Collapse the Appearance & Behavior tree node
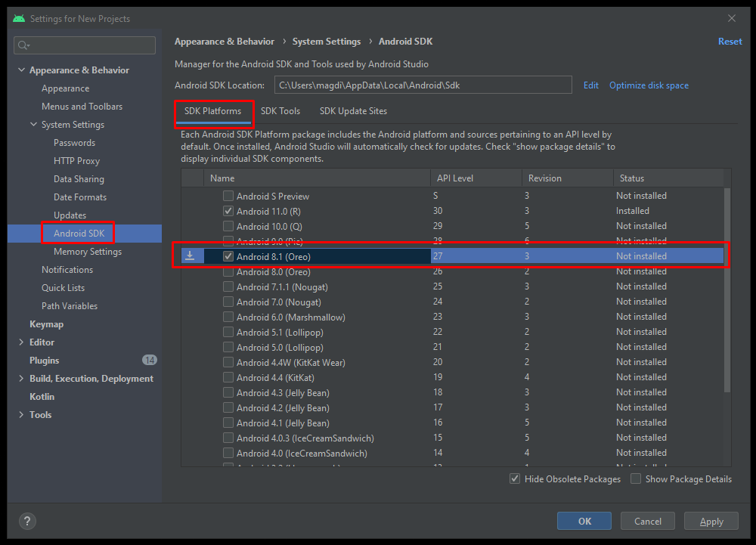Viewport: 756px width, 545px height. tap(21, 70)
